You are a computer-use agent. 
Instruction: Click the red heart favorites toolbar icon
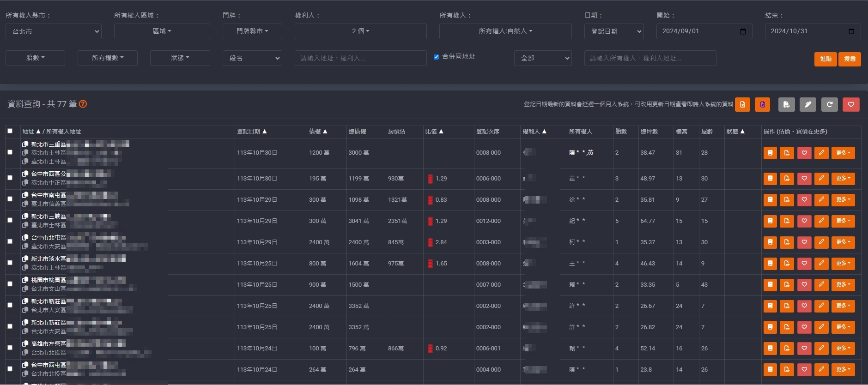click(x=850, y=105)
